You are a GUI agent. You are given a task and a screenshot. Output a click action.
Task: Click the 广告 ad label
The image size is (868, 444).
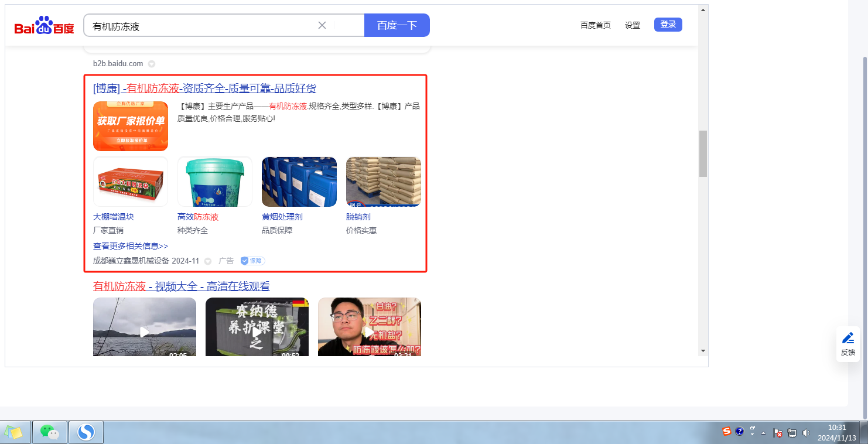(x=226, y=261)
